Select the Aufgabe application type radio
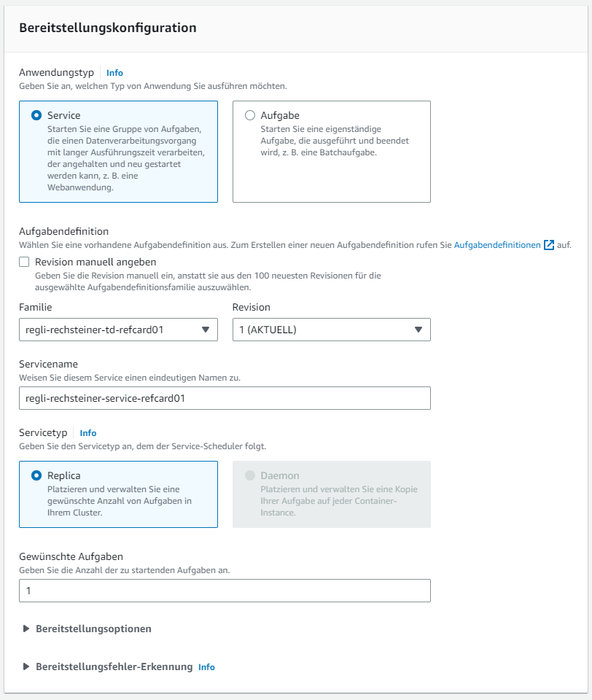 tap(250, 115)
